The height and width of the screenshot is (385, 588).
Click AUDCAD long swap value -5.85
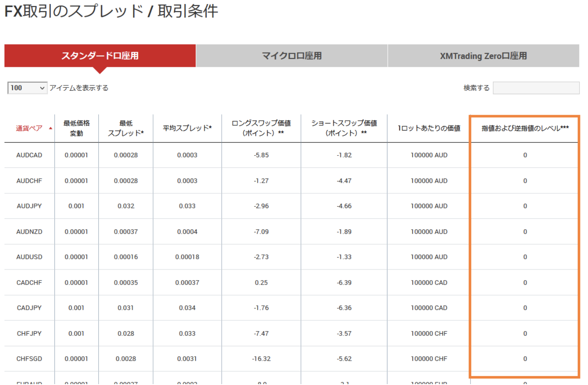tap(261, 155)
